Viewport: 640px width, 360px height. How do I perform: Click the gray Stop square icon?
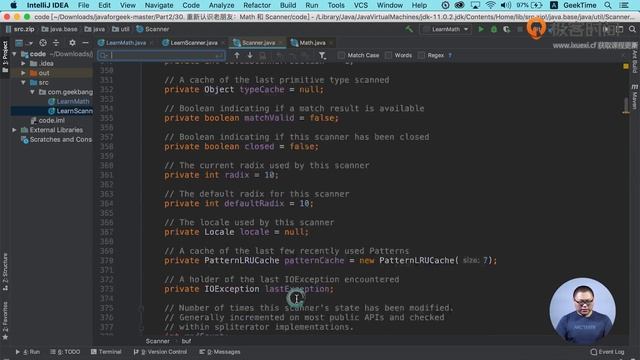tap(520, 29)
